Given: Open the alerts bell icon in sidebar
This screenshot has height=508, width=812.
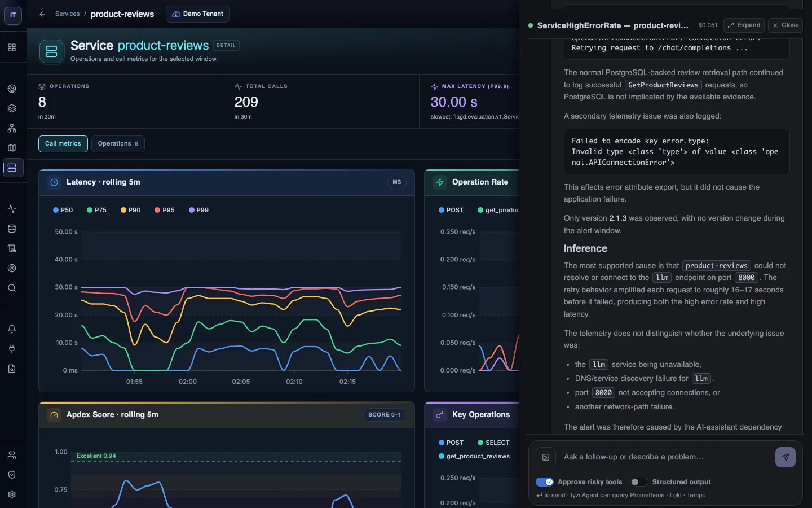Looking at the screenshot, I should [x=12, y=329].
